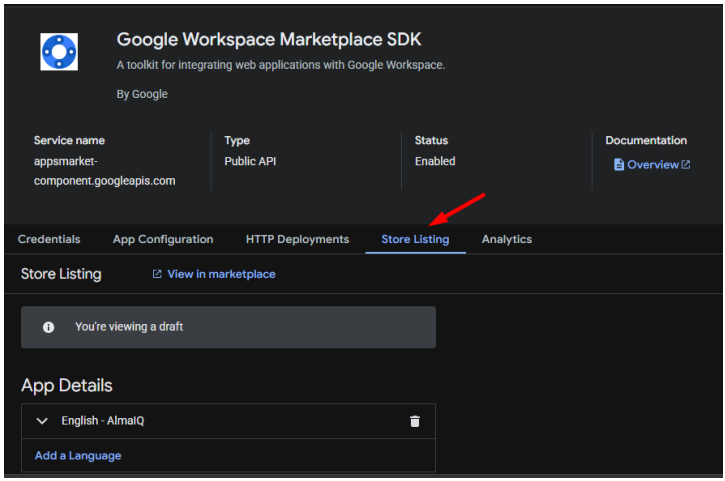Go to the HTTP Deployments tab
Viewport: 725px width, 481px height.
pyautogui.click(x=297, y=239)
